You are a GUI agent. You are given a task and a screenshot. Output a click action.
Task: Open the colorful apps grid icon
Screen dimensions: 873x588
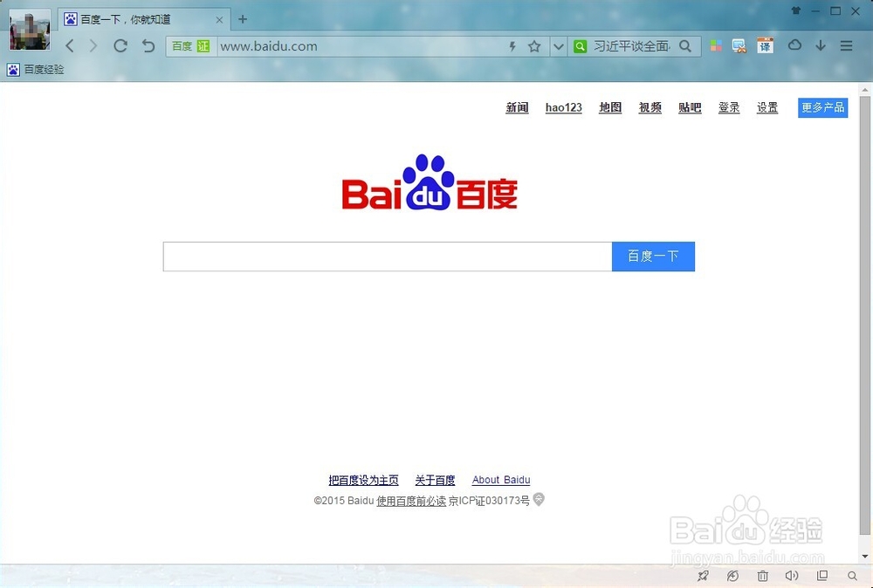(716, 45)
